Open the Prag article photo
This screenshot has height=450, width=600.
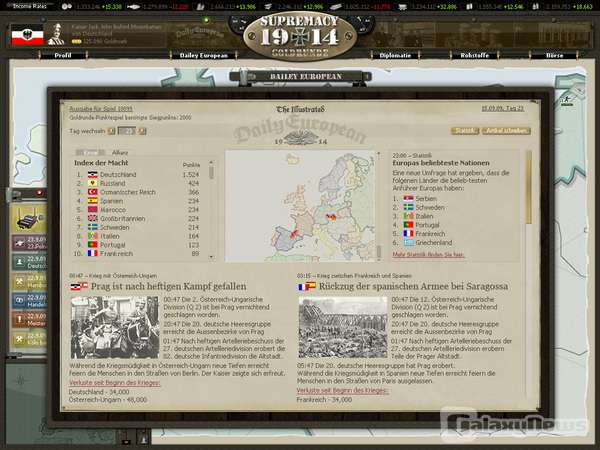click(115, 328)
